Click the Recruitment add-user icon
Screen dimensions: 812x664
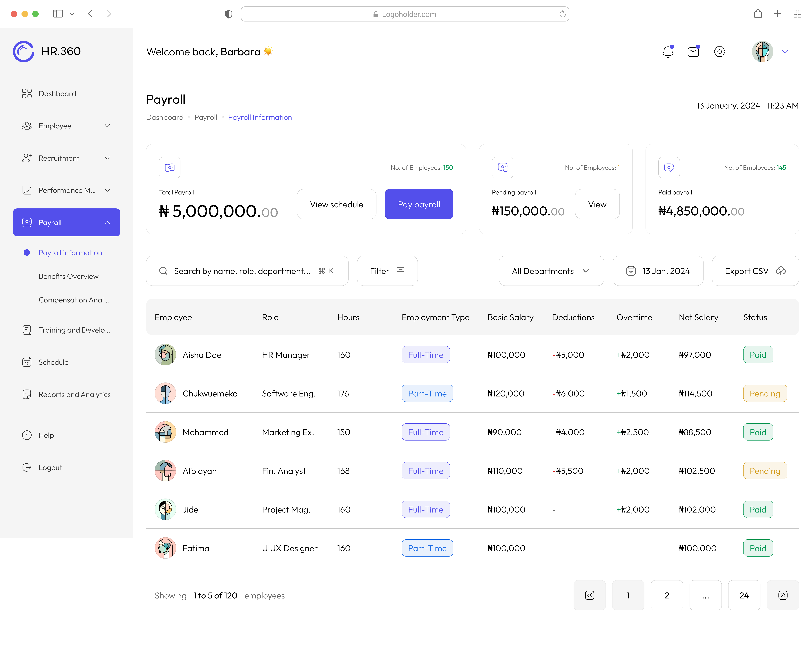pos(27,158)
